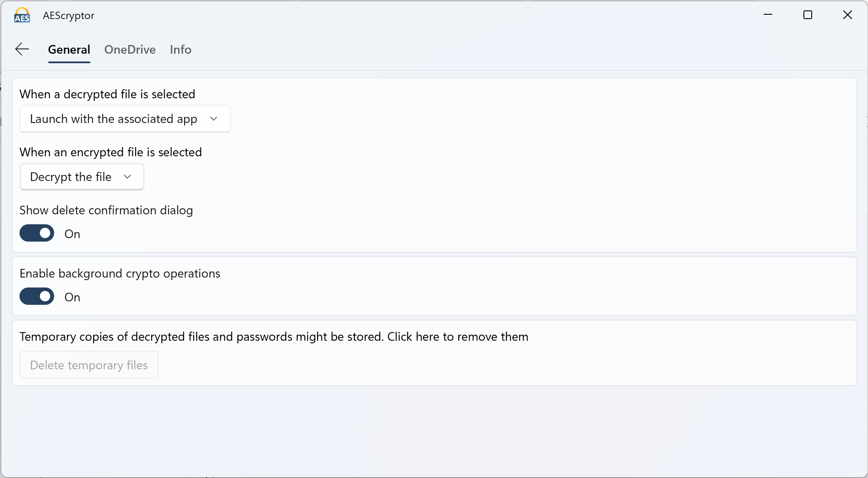Click the 'When an encrypted file is selected' label
868x478 pixels.
coord(110,152)
